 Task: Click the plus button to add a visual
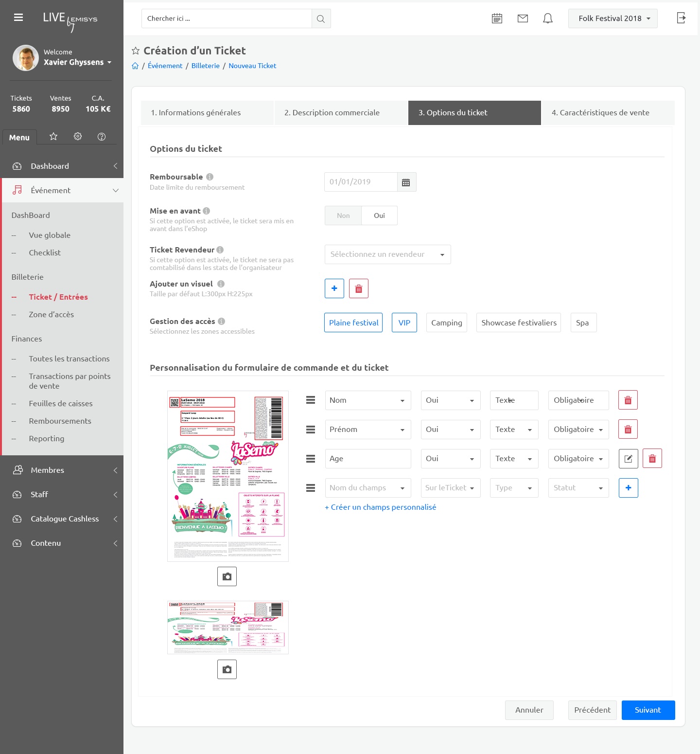(334, 288)
